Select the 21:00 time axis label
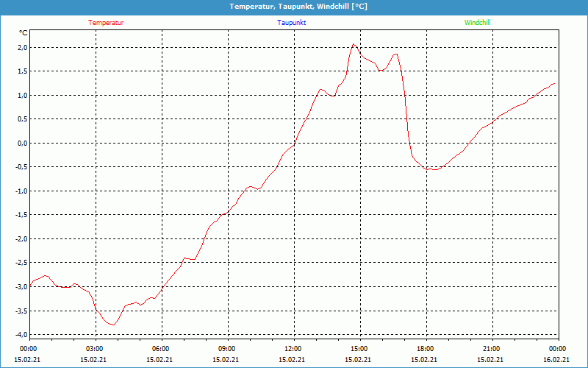 pyautogui.click(x=491, y=349)
